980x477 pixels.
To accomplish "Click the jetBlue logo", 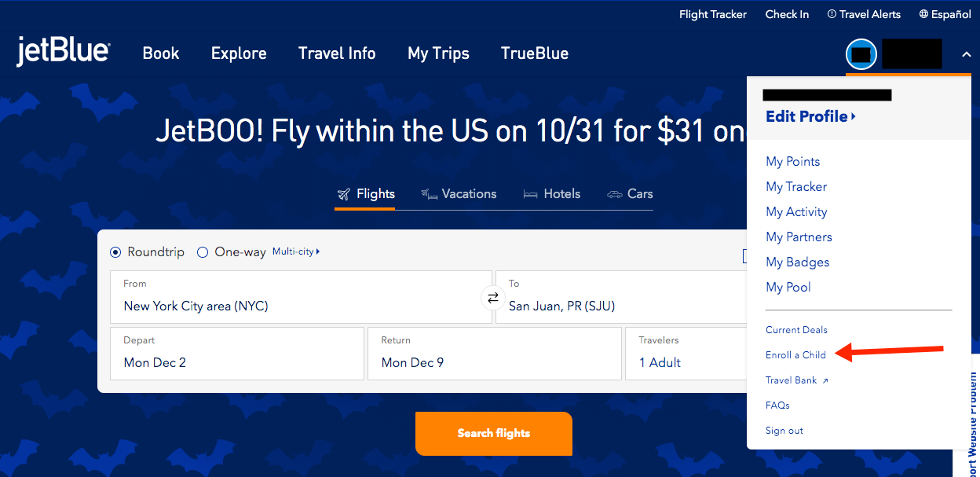I will [x=63, y=52].
